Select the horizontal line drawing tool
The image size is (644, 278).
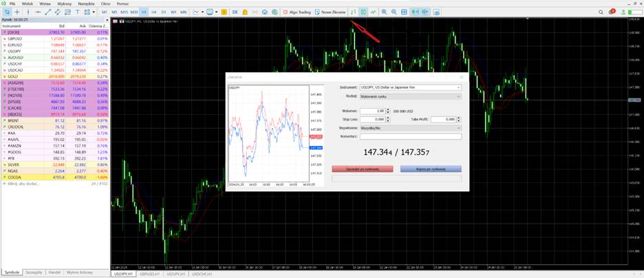click(x=38, y=12)
